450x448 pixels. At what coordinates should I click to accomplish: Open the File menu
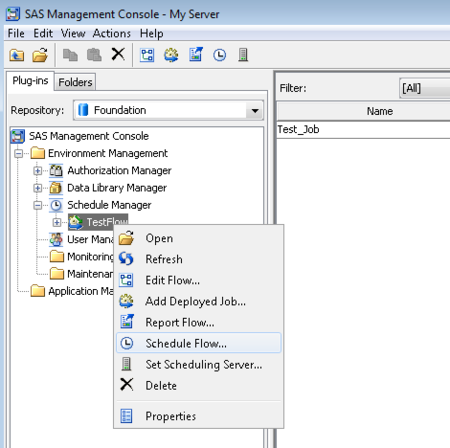click(x=16, y=33)
